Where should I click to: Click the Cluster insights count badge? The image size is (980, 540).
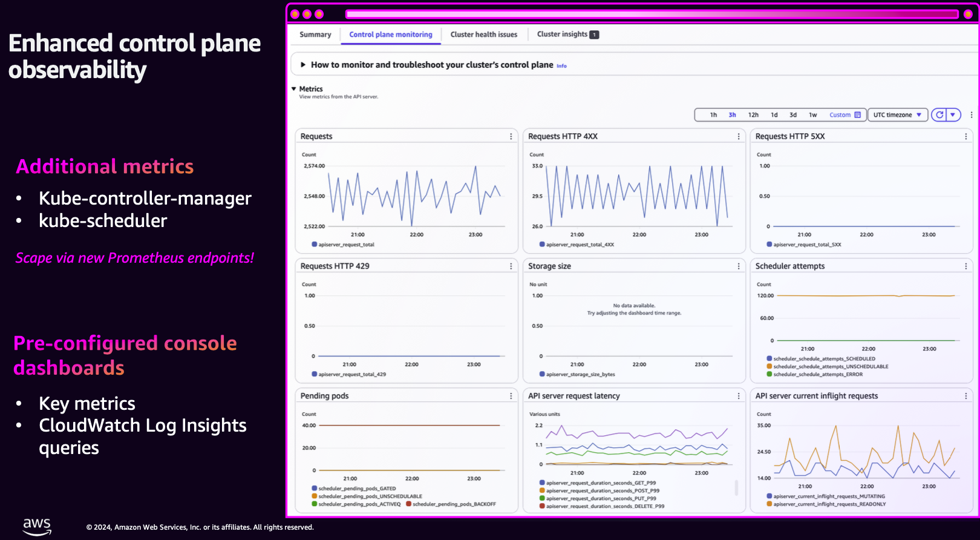pos(594,35)
